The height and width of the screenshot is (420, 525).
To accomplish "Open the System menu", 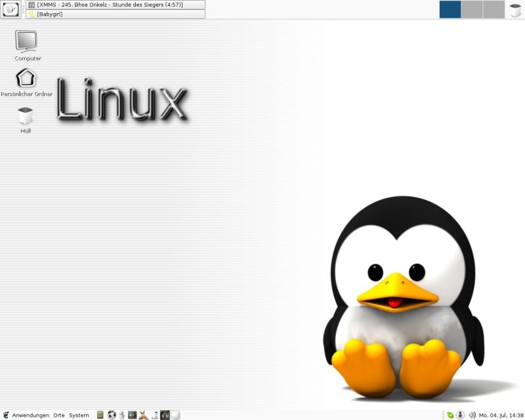I will coord(79,415).
